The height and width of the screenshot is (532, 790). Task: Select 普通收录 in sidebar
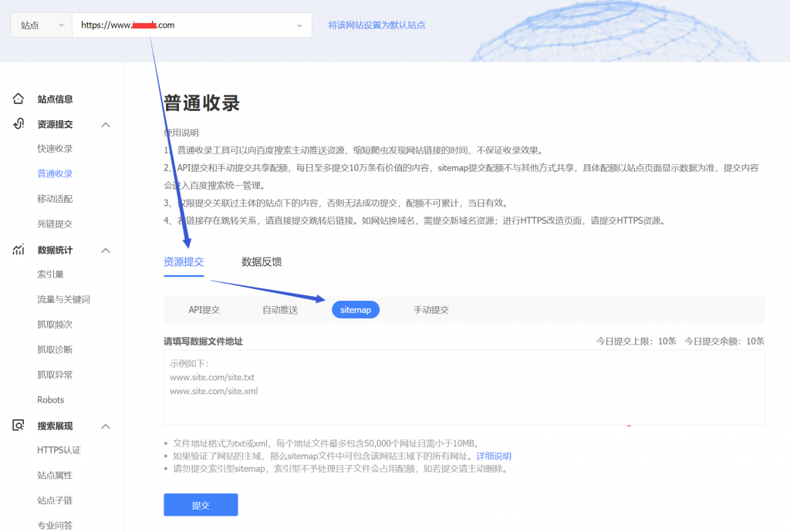coord(55,173)
